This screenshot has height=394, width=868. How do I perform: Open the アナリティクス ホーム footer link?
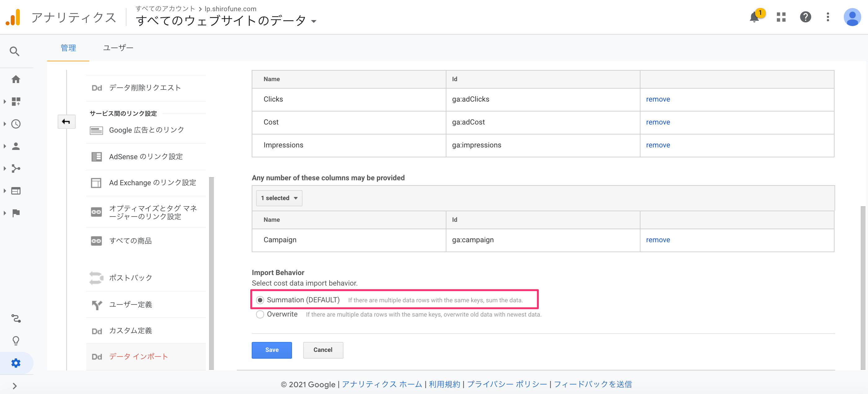pos(382,384)
